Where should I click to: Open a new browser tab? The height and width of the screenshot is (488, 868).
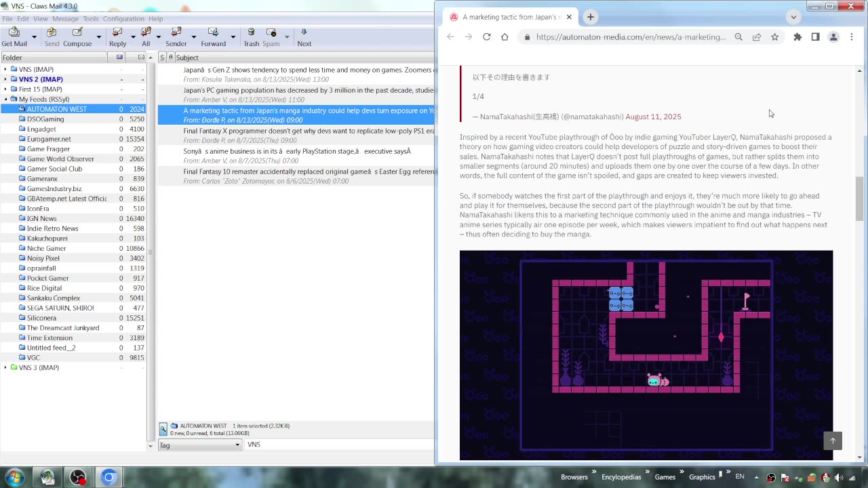click(590, 17)
